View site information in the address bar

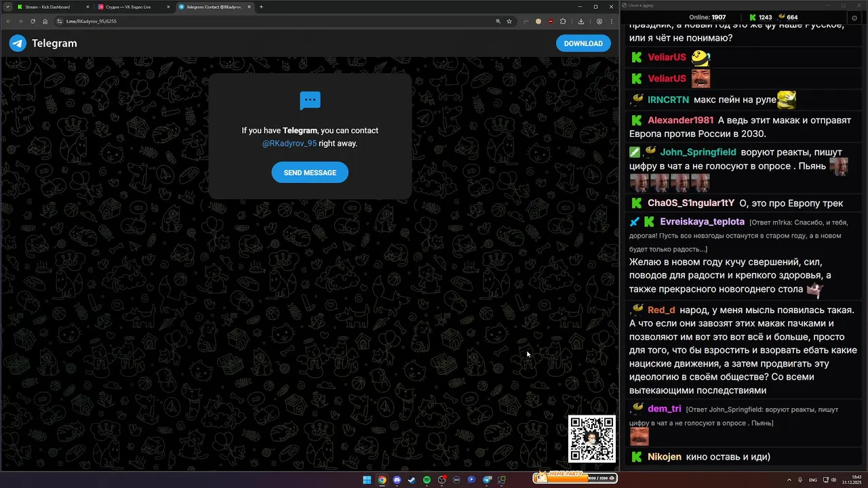(x=61, y=21)
